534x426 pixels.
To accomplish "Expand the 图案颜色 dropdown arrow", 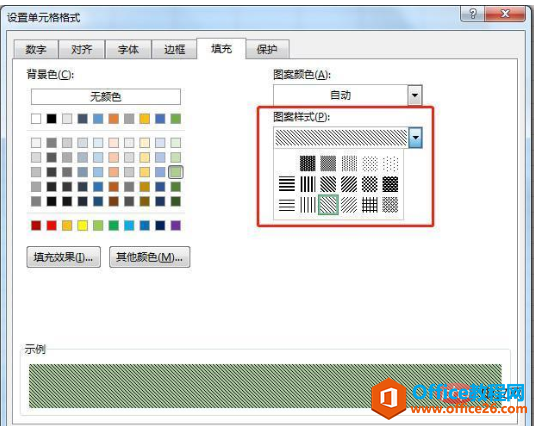I will 415,95.
